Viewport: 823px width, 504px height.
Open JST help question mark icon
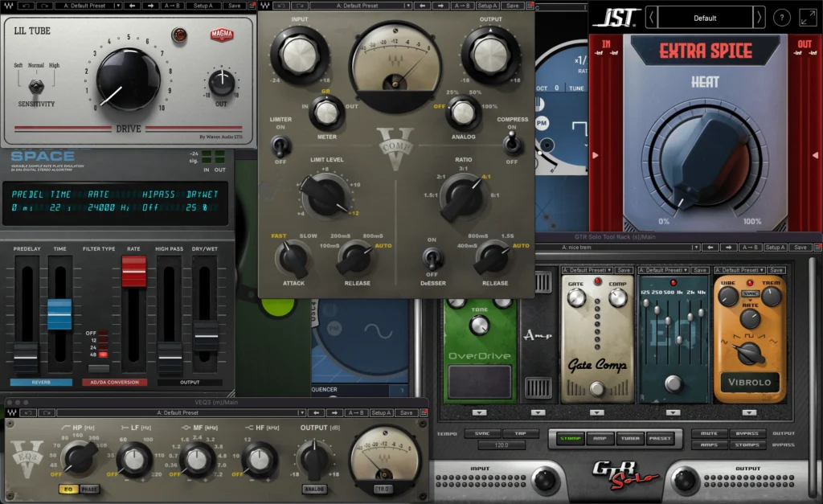click(781, 18)
